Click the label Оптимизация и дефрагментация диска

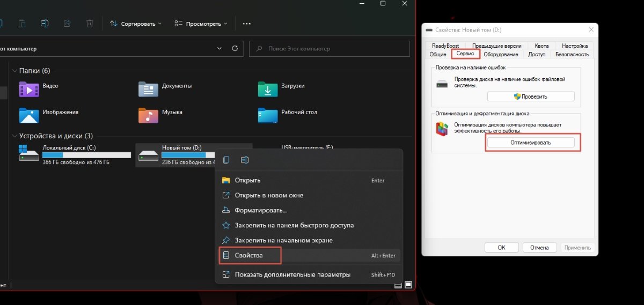pos(482,114)
